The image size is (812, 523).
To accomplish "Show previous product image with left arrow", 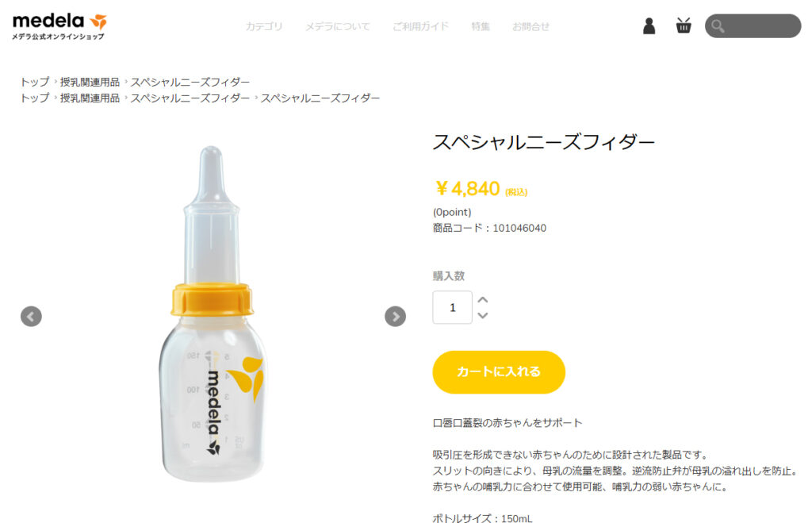I will click(31, 316).
